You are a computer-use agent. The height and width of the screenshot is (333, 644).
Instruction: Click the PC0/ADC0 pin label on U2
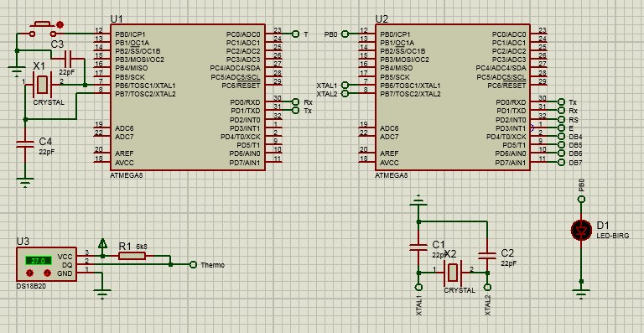[x=509, y=34]
